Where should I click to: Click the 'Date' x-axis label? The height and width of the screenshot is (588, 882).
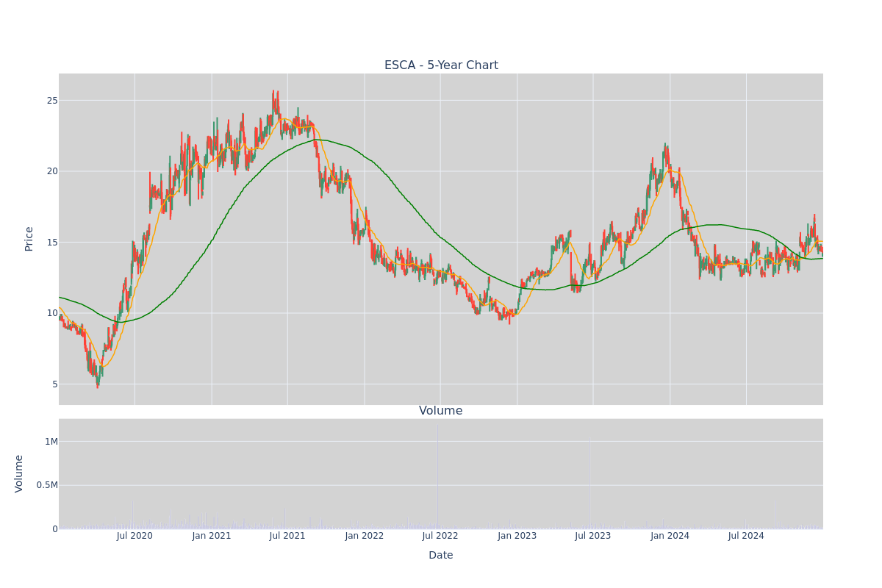pos(441,556)
